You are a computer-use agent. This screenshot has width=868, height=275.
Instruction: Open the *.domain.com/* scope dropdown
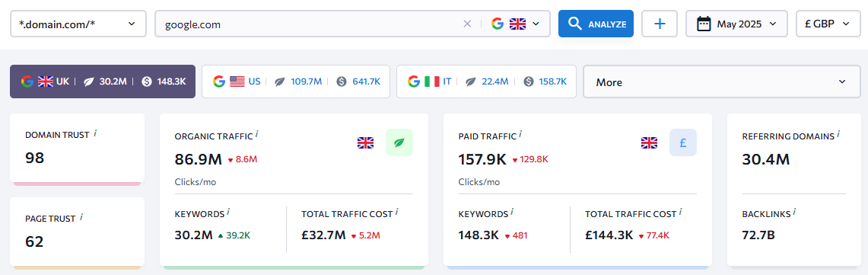[x=78, y=24]
